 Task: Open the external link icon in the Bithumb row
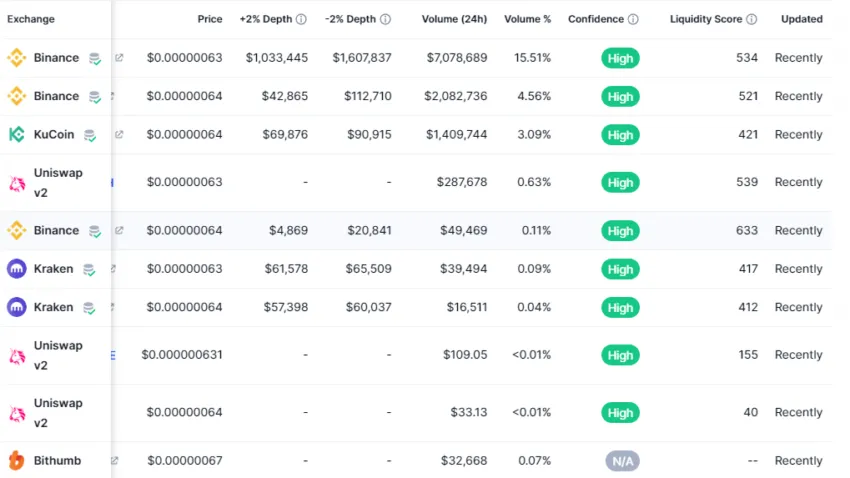pos(115,461)
